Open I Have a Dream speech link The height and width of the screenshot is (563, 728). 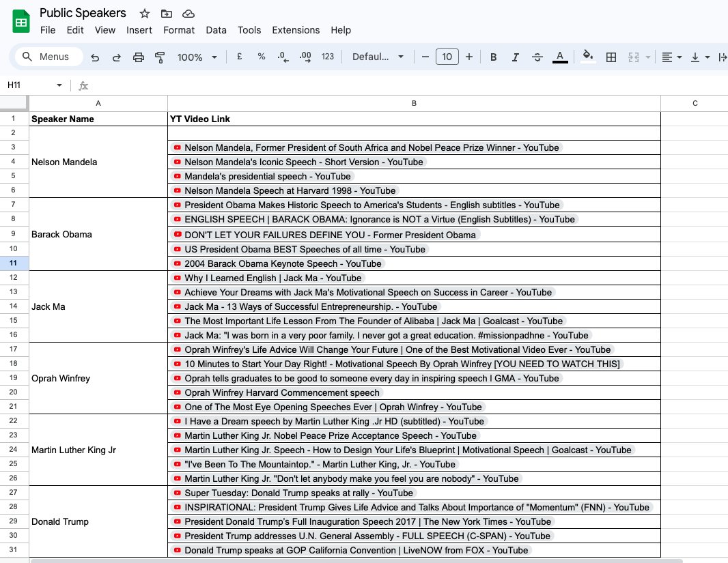click(334, 422)
